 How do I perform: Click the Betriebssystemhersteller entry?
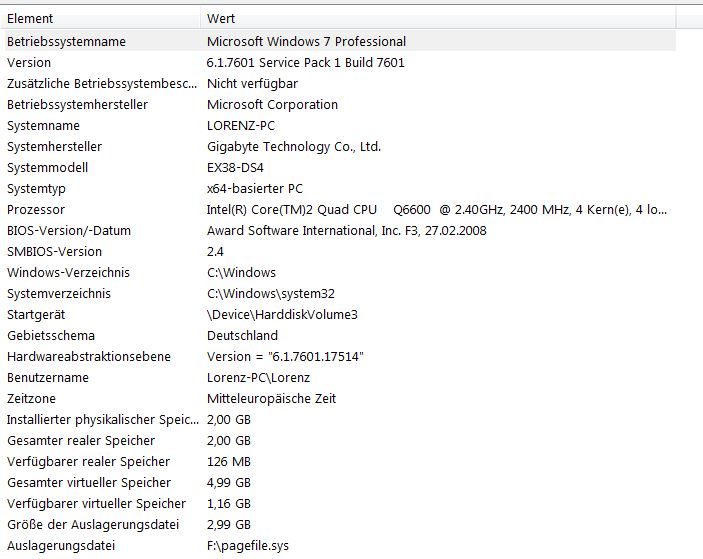click(x=77, y=104)
